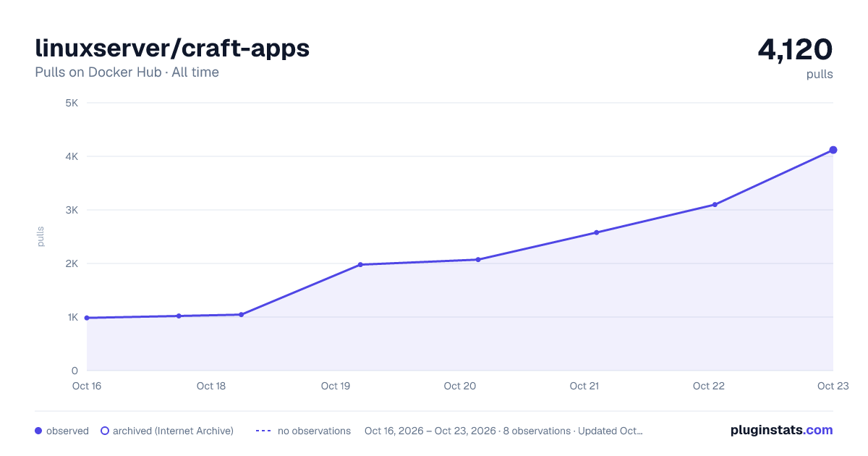Screen dimensions: 868x456
Task: Click the Oct 18 x-axis label
Action: [x=211, y=386]
